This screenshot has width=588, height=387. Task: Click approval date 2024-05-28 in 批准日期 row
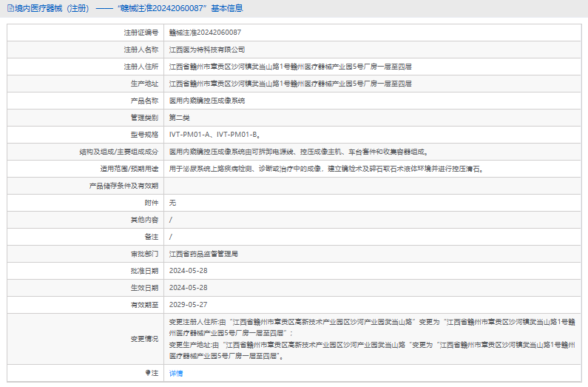coord(189,271)
